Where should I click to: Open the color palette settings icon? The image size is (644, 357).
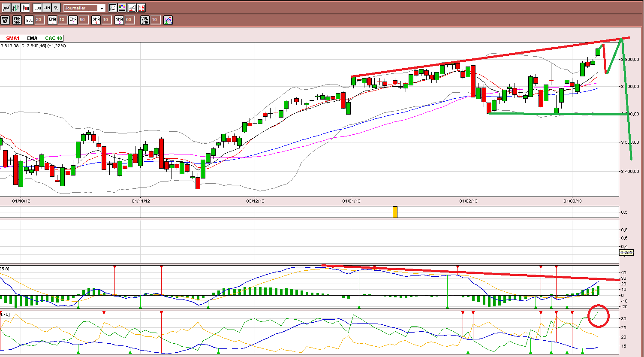(122, 8)
